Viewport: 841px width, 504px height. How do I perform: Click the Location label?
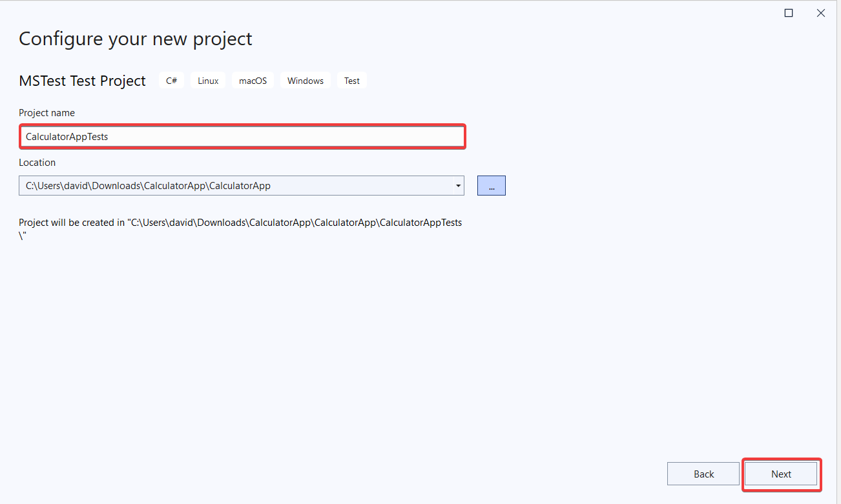(x=37, y=162)
